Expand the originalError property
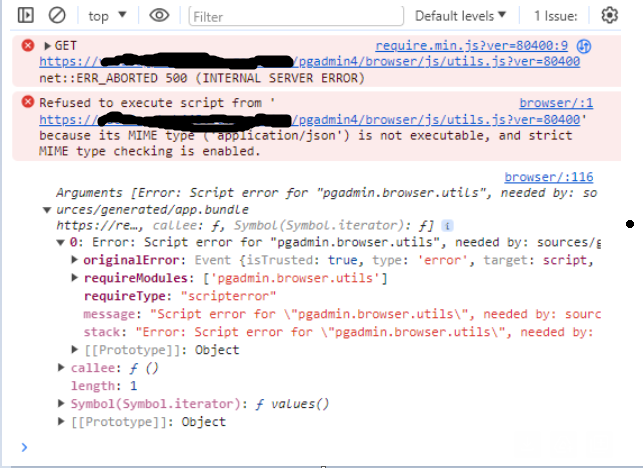643x468 pixels. pyautogui.click(x=76, y=260)
